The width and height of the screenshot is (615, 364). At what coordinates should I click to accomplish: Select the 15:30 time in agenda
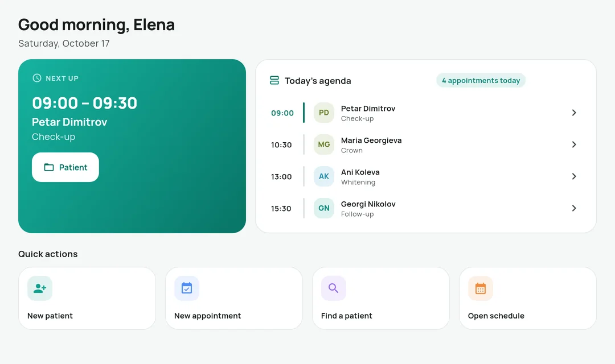[x=281, y=209]
